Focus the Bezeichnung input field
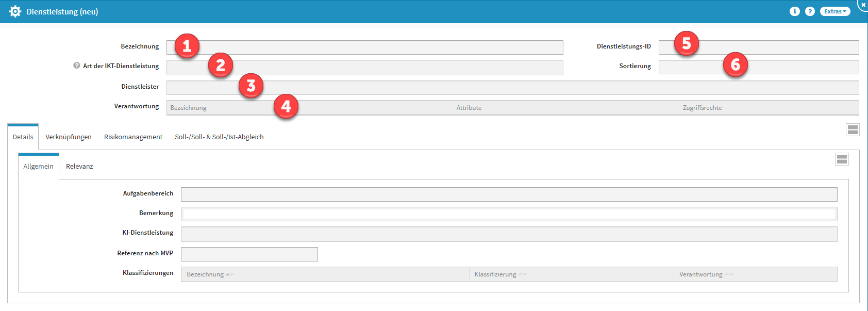This screenshot has width=868, height=311. pyautogui.click(x=364, y=47)
